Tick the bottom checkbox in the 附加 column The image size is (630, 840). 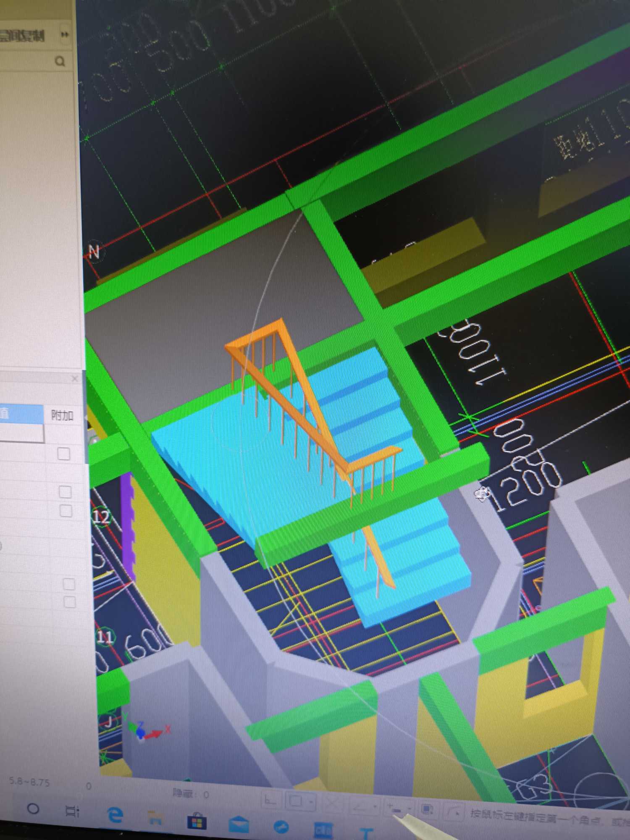pyautogui.click(x=69, y=602)
